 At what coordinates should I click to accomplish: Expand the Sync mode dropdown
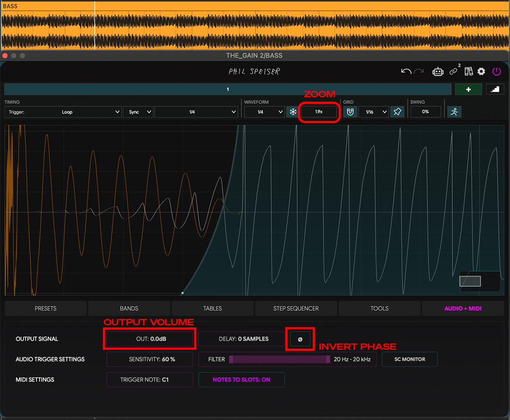pos(138,112)
